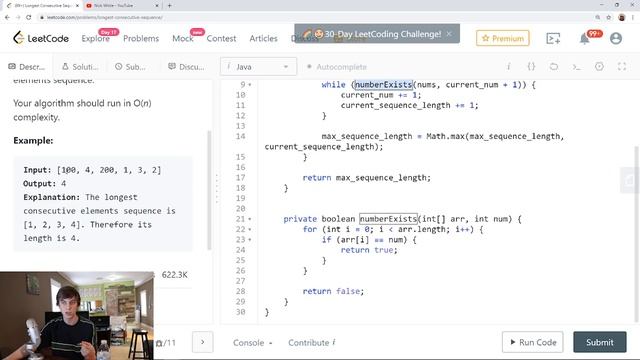Open the editor settings icon
This screenshot has height=360, width=640.
coord(599,67)
